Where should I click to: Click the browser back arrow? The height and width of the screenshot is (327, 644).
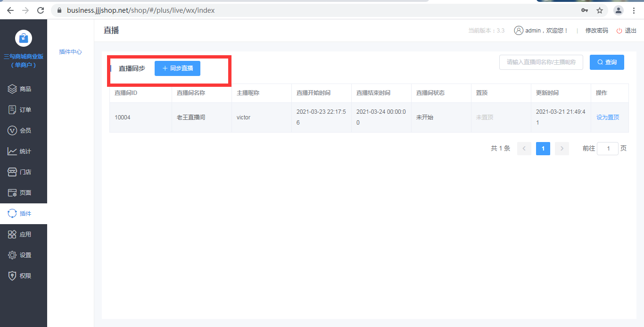[x=10, y=10]
